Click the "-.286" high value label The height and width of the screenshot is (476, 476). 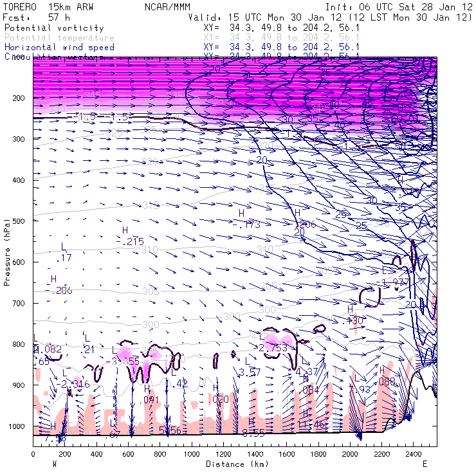(59, 291)
